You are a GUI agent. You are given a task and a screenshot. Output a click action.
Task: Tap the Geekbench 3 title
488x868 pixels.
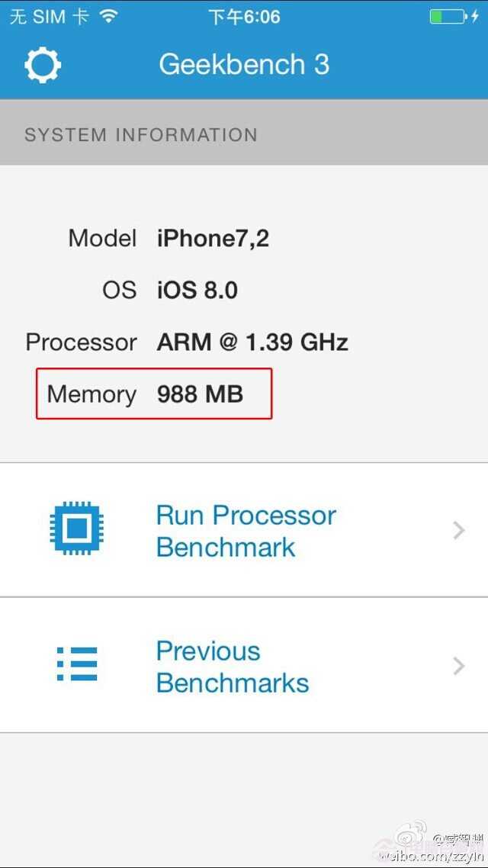[x=244, y=65]
